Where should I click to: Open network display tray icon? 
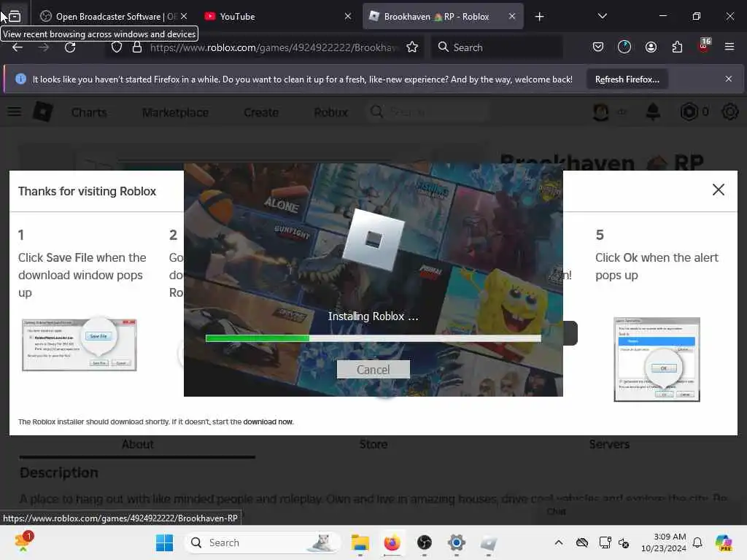[x=605, y=542]
